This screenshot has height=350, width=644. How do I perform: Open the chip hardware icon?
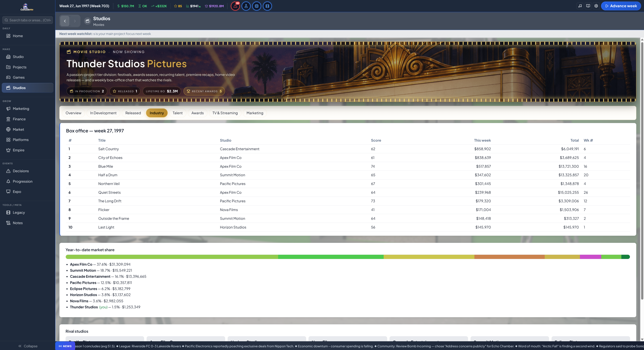[256, 6]
